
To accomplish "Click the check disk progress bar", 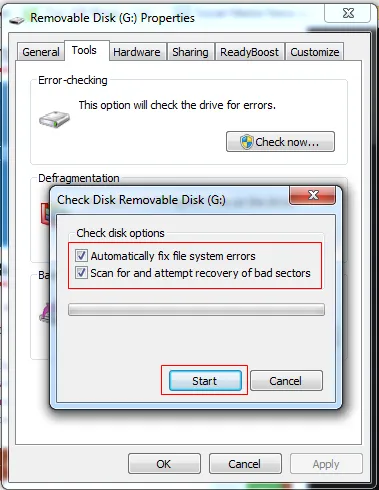I will pos(196,309).
